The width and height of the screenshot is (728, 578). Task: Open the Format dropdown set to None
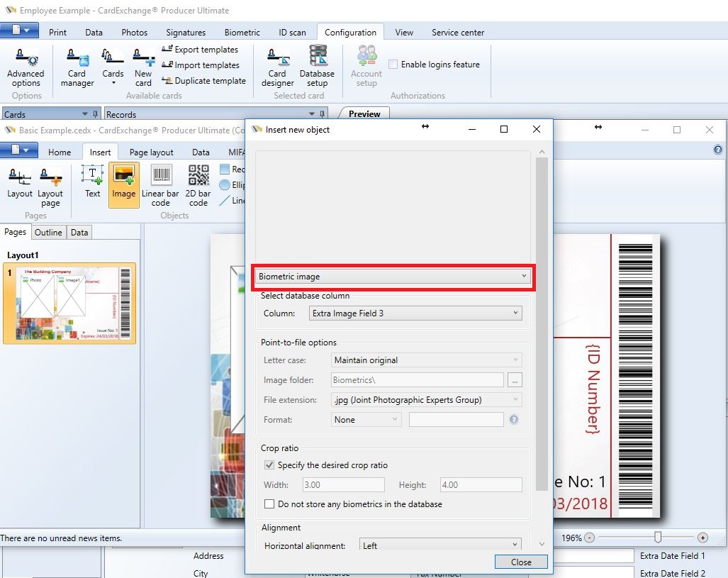(366, 420)
